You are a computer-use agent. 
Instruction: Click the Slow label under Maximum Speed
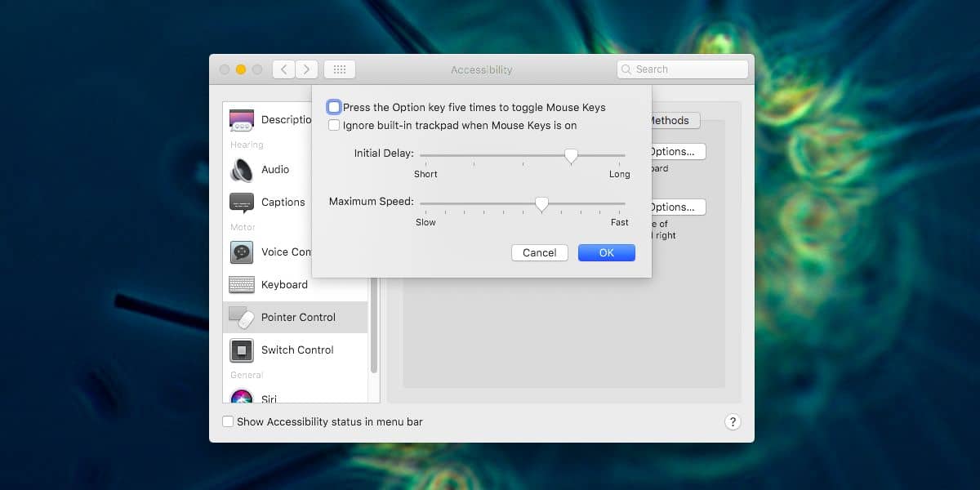(425, 222)
